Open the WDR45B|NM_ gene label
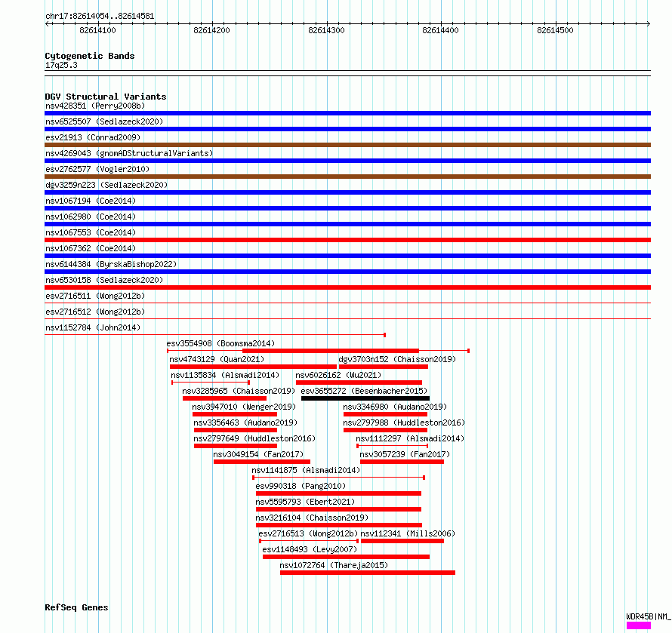This screenshot has width=672, height=633. click(x=649, y=616)
